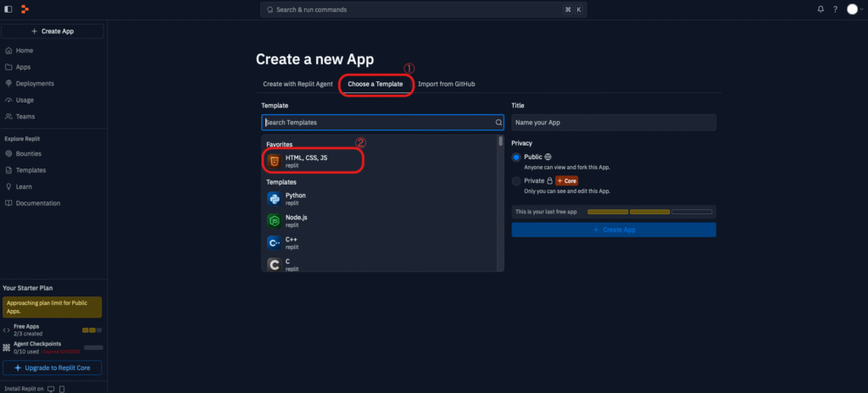Click the mobile install icon

click(62, 389)
